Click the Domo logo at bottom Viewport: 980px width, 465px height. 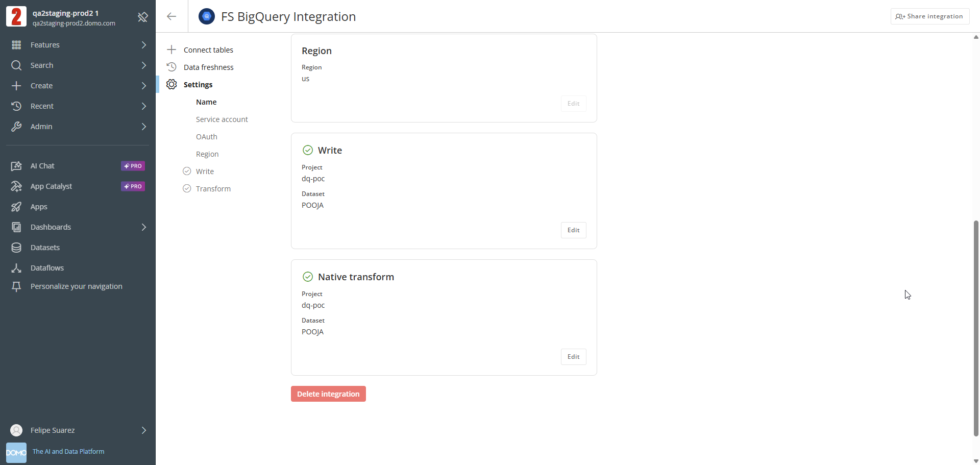pos(16,453)
